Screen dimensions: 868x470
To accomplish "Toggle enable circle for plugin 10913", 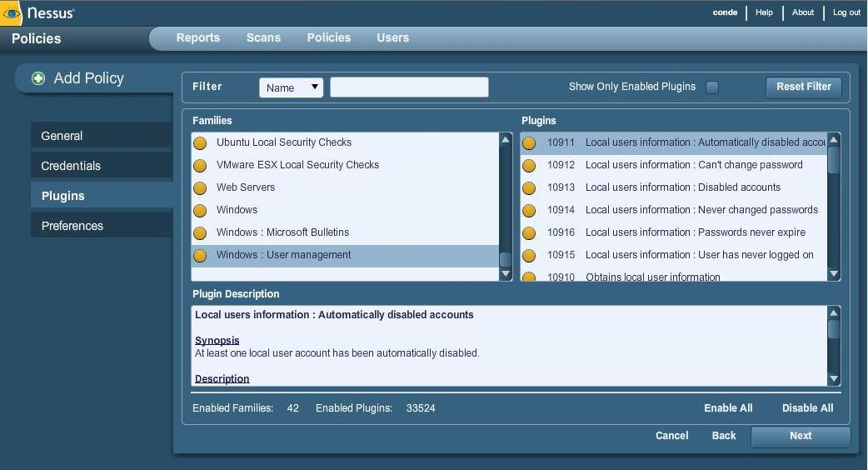I will pos(529,188).
